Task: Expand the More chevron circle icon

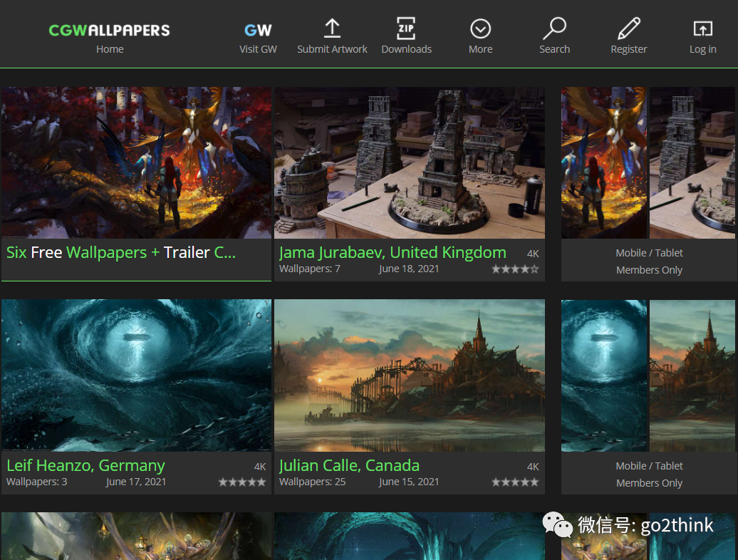Action: click(x=481, y=28)
